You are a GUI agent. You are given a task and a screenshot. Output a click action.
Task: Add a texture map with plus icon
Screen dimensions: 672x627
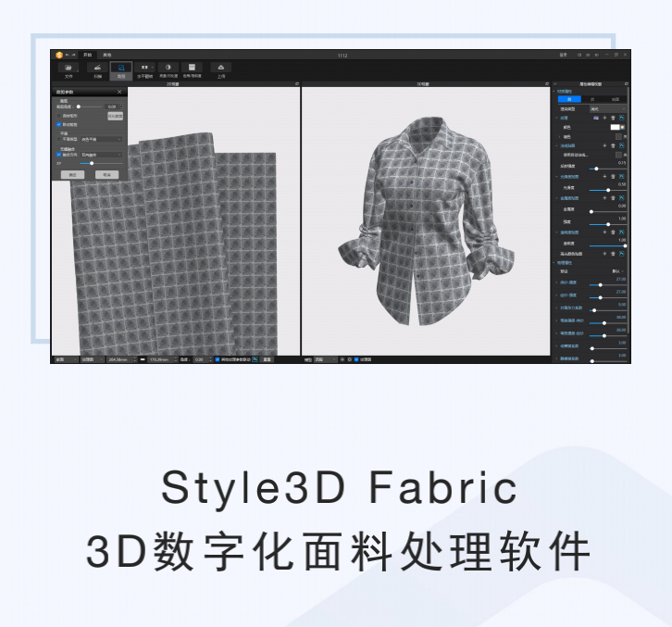click(604, 118)
